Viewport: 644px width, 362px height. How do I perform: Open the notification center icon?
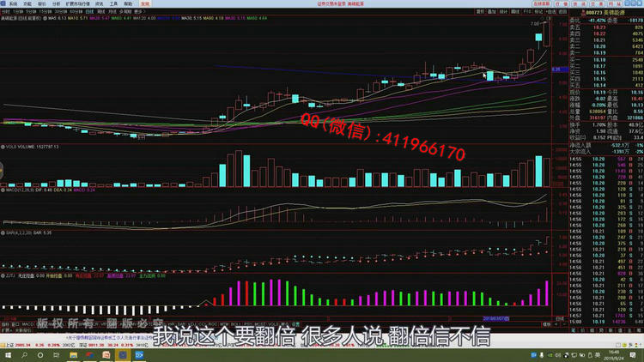pos(633,355)
